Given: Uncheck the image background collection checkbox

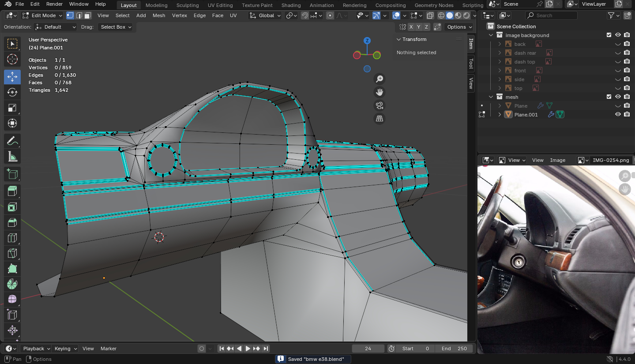Looking at the screenshot, I should 609,35.
